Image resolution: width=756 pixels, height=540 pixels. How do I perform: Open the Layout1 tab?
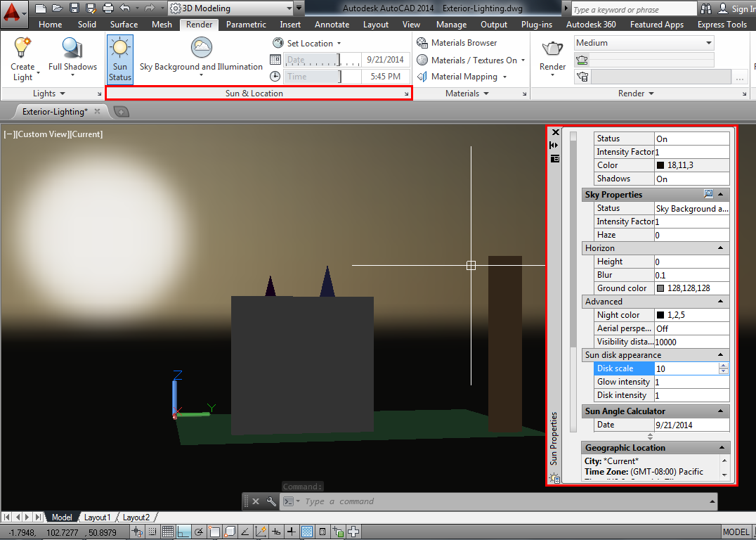pos(98,517)
